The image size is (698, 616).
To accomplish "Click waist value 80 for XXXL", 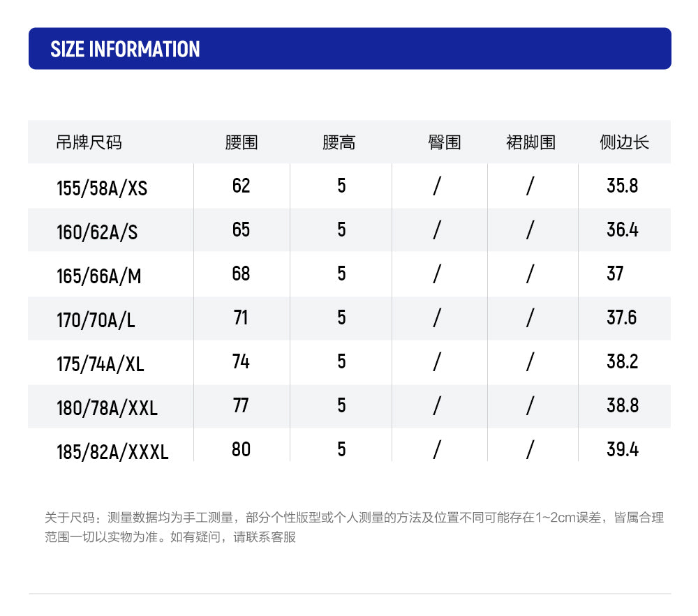I will coord(242,450).
